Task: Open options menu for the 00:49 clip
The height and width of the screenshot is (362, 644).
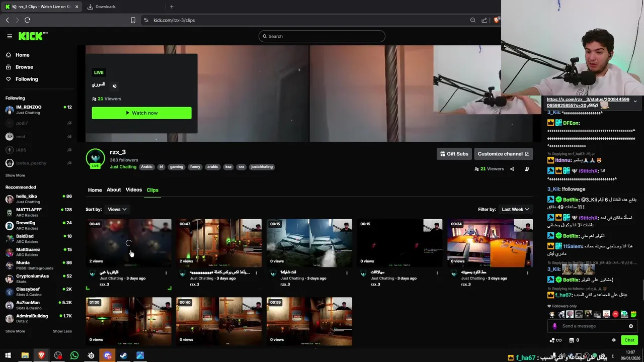Action: (x=166, y=273)
